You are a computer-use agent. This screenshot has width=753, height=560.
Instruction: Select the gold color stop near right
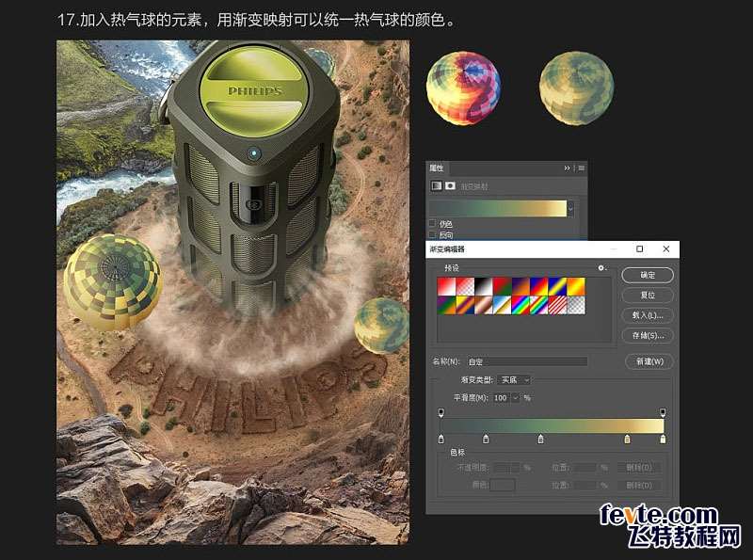[x=627, y=439]
